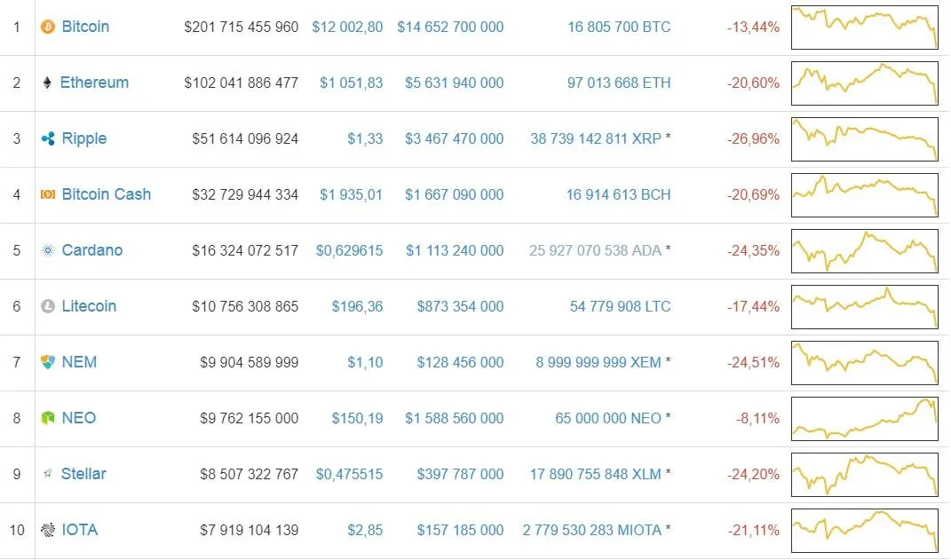
Task: Click the IOTA logo icon
Action: pos(48,530)
